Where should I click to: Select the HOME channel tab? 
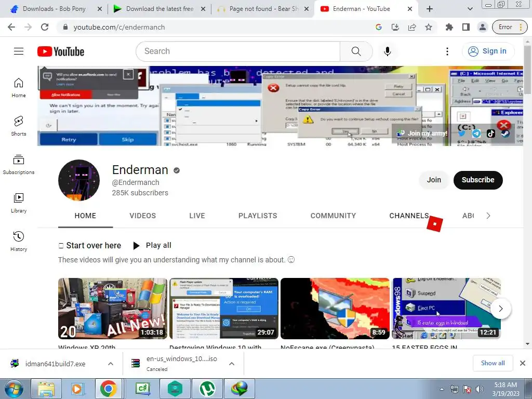(x=85, y=216)
